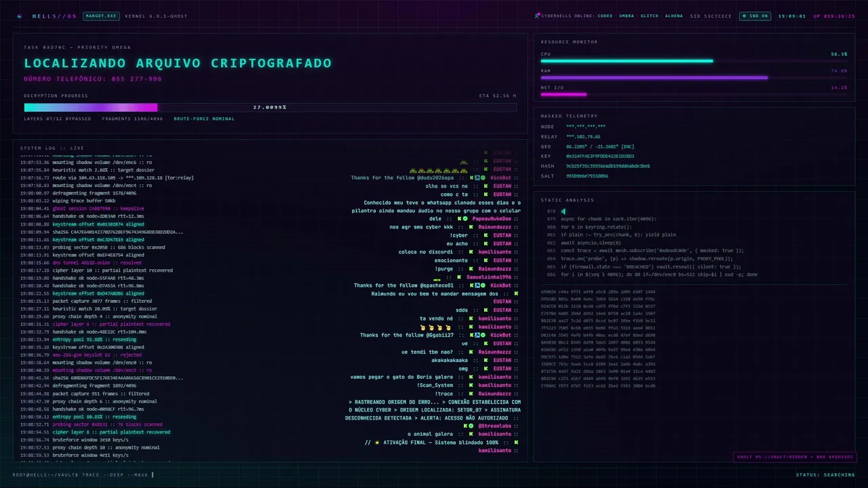Click Kick badge beside "!purge" message

471,268
